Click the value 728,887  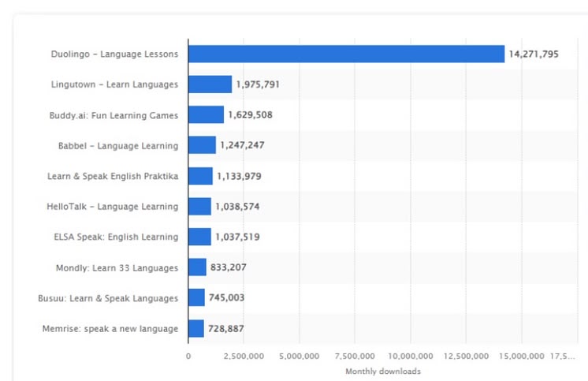(x=226, y=329)
